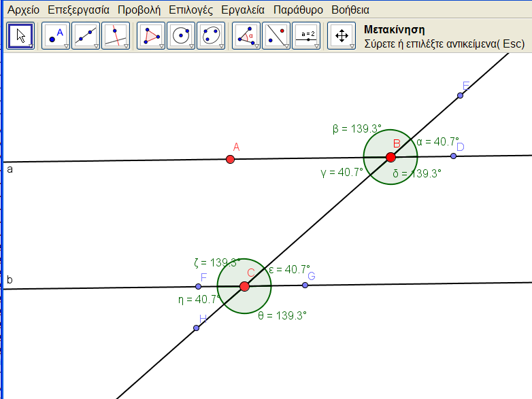Select the Circle with center tool

(x=180, y=36)
